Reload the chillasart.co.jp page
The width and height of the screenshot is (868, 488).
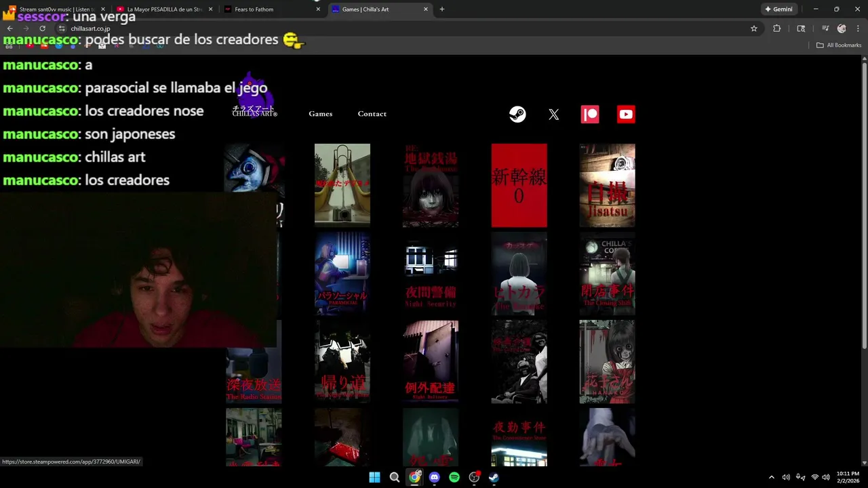[x=42, y=28]
